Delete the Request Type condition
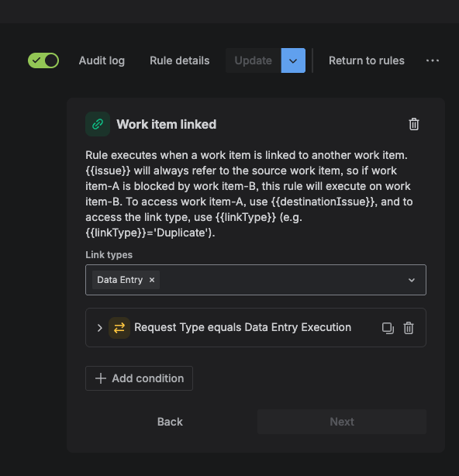Screen dimensions: 459x476 409,328
